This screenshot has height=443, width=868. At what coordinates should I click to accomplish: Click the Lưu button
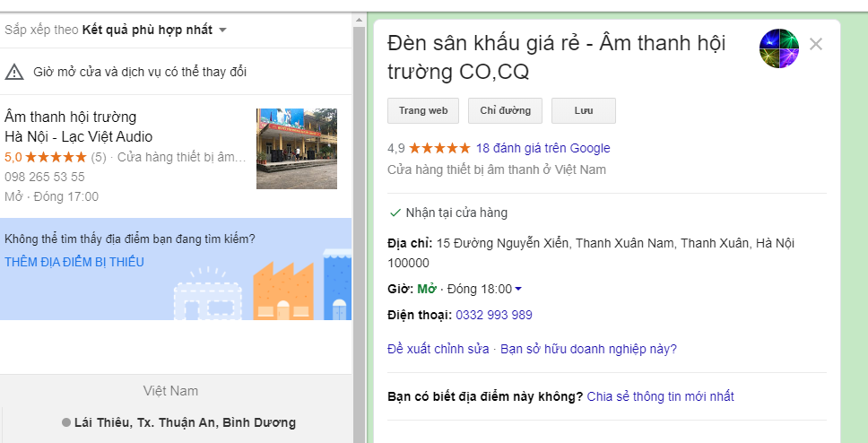click(584, 110)
